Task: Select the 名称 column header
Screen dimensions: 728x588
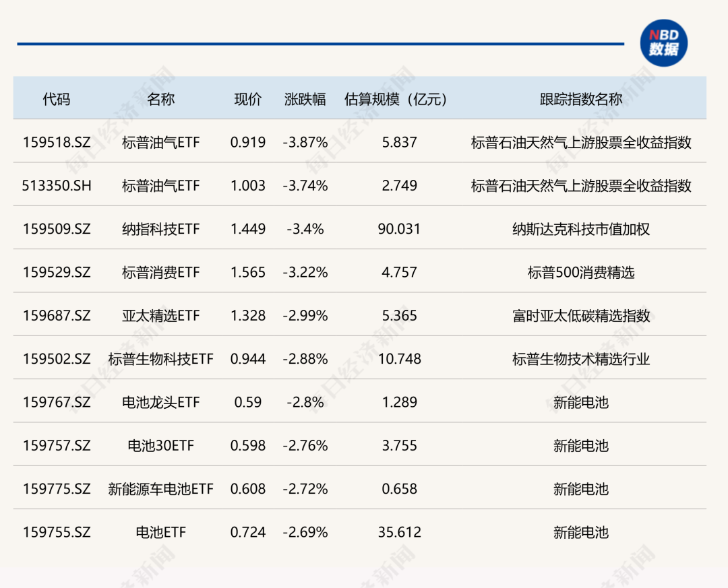Action: [x=160, y=98]
